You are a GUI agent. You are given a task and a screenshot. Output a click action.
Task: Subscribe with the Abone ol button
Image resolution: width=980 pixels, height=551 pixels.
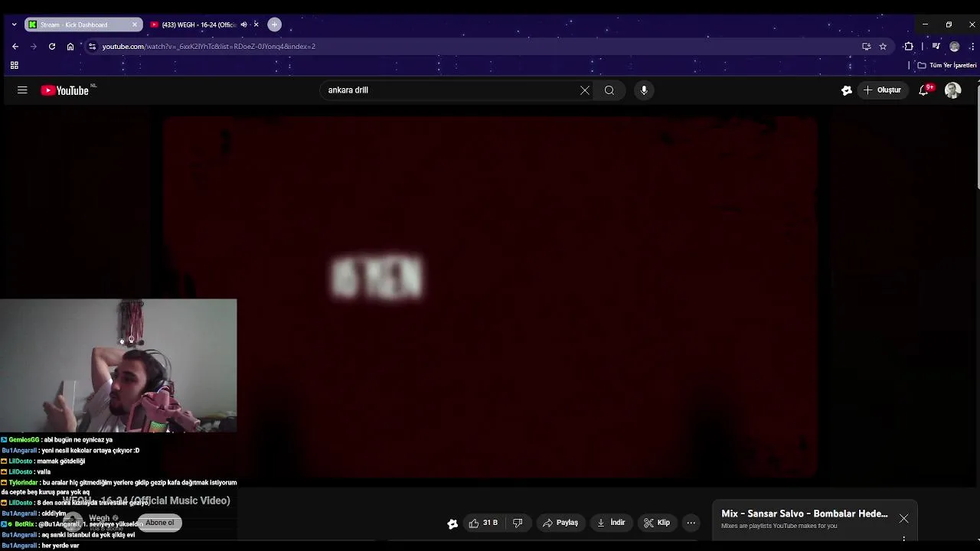coord(160,523)
